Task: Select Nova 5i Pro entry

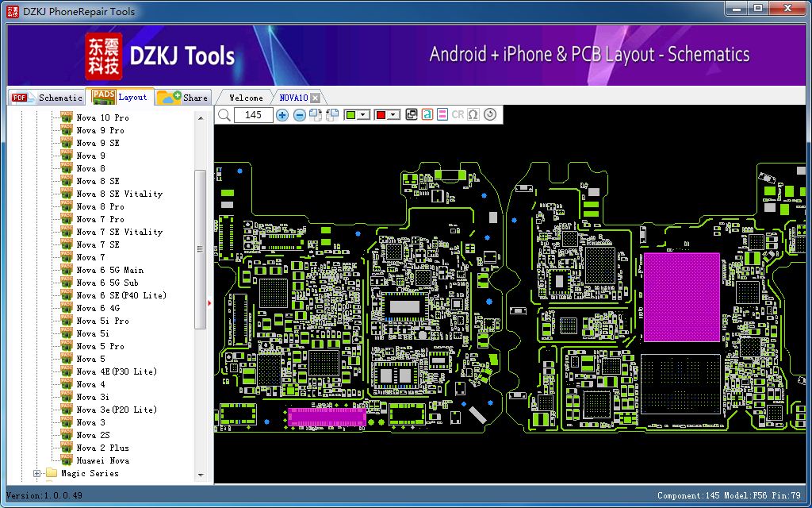Action: click(102, 321)
